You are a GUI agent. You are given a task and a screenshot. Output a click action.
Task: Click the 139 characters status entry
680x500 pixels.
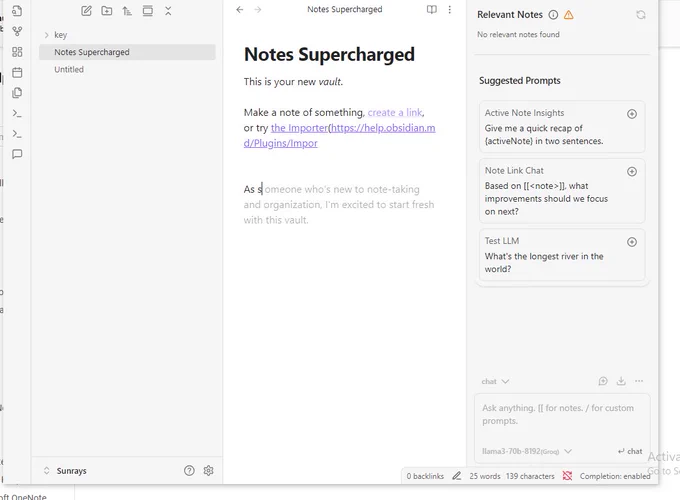tap(530, 476)
